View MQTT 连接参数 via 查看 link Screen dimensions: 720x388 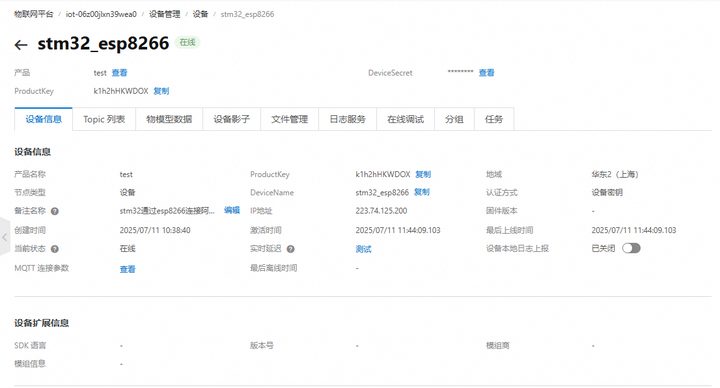point(128,269)
